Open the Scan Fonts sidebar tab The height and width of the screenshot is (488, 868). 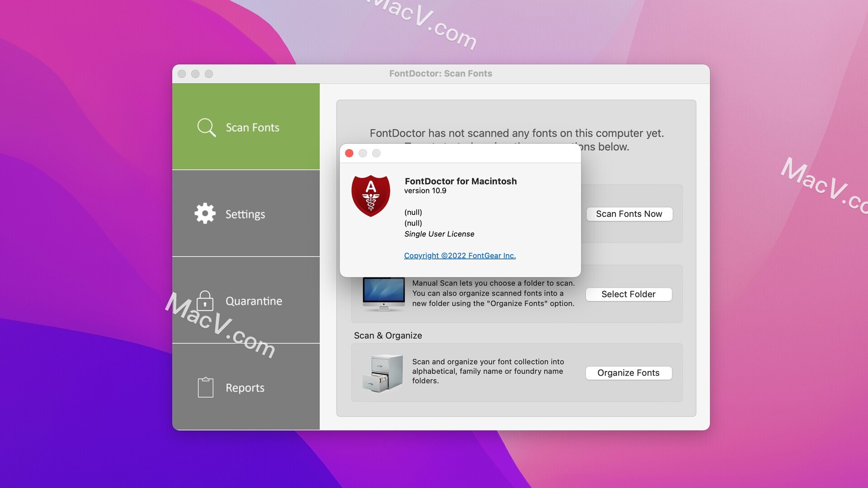tap(246, 127)
